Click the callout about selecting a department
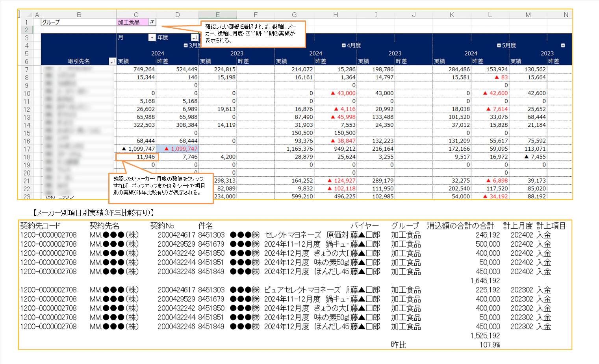Image resolution: width=599 pixels, height=364 pixels. tap(253, 34)
